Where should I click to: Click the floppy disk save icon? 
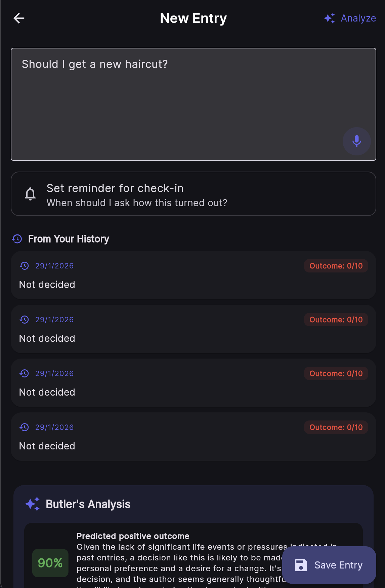coord(301,565)
